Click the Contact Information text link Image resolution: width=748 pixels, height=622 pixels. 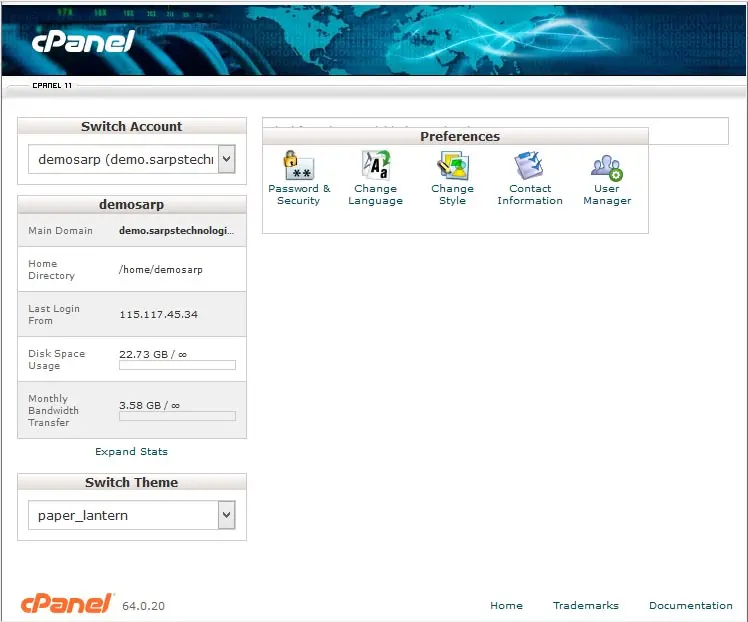coord(530,195)
